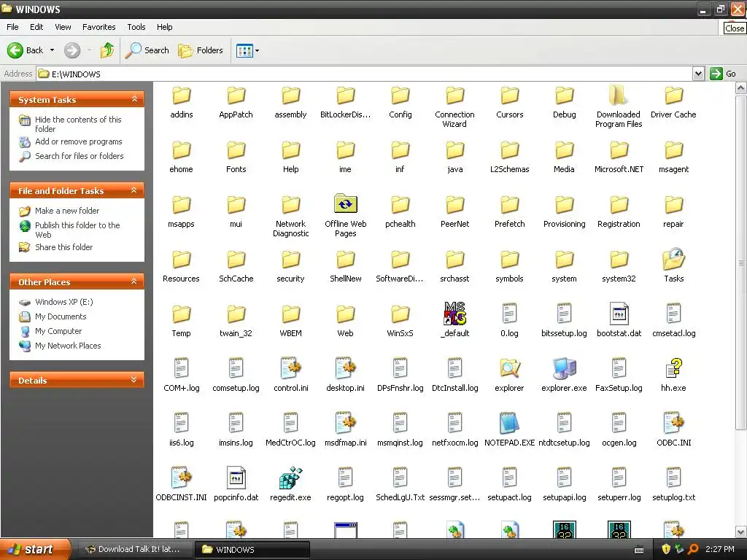
Task: Open the Tasks scheduled folder icon
Action: [x=673, y=259]
